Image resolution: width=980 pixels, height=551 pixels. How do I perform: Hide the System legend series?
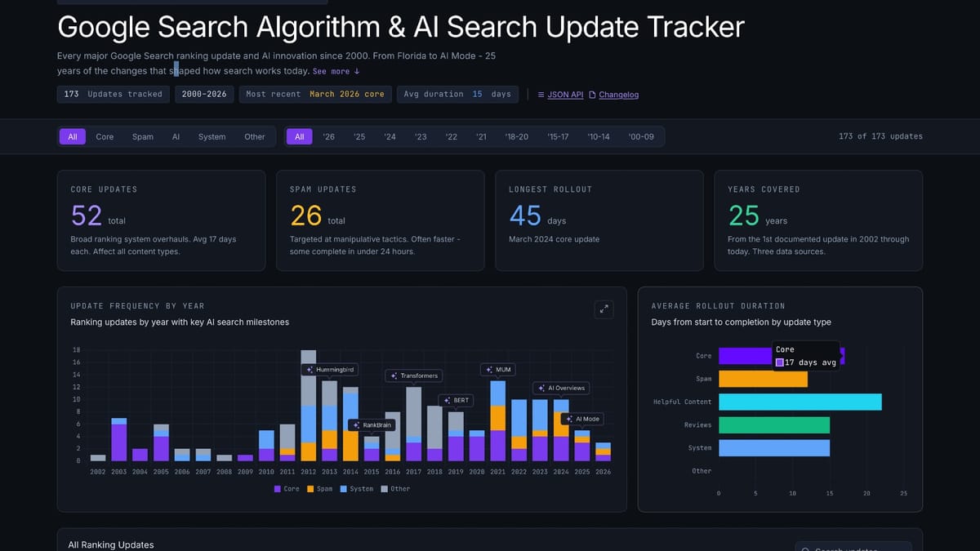click(356, 489)
